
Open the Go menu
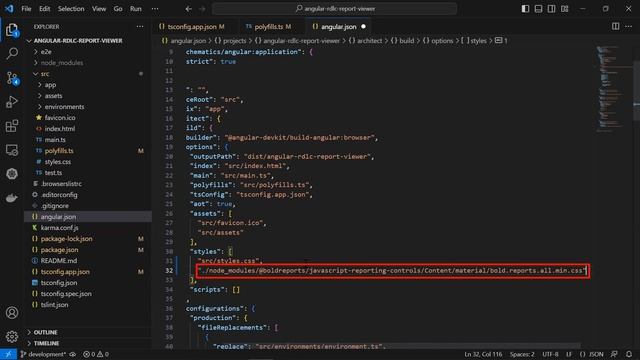click(118, 9)
